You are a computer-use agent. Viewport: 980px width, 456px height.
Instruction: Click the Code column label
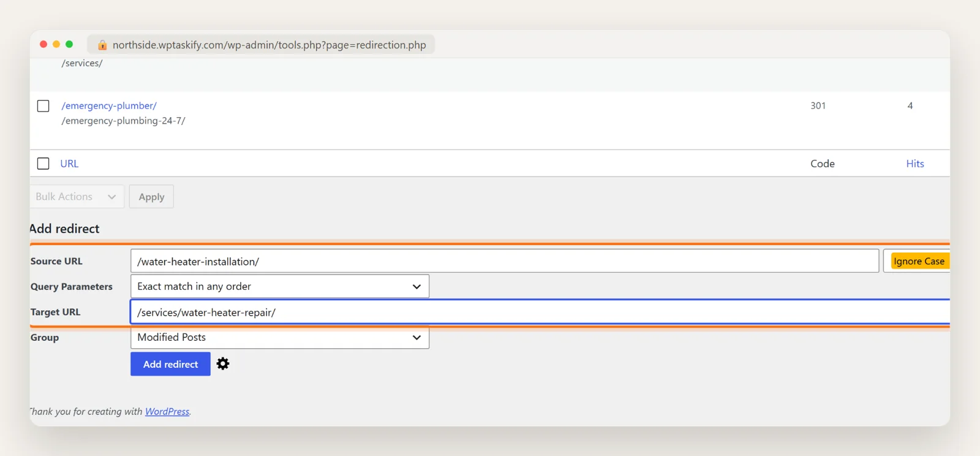823,164
